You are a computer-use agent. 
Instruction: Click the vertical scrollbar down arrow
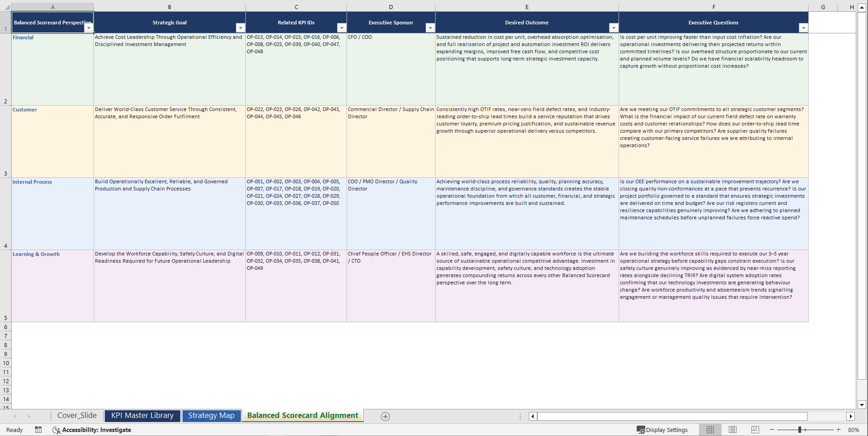click(862, 405)
